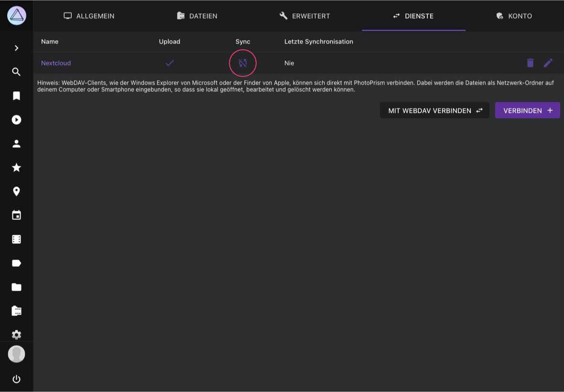Click Letzte Synchronisation column header
Image resolution: width=564 pixels, height=392 pixels.
(319, 42)
